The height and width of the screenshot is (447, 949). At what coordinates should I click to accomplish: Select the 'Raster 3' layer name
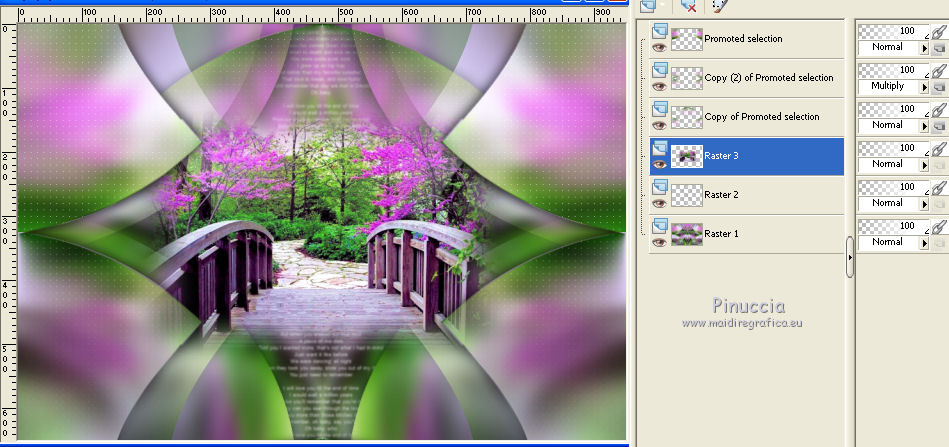(x=721, y=156)
